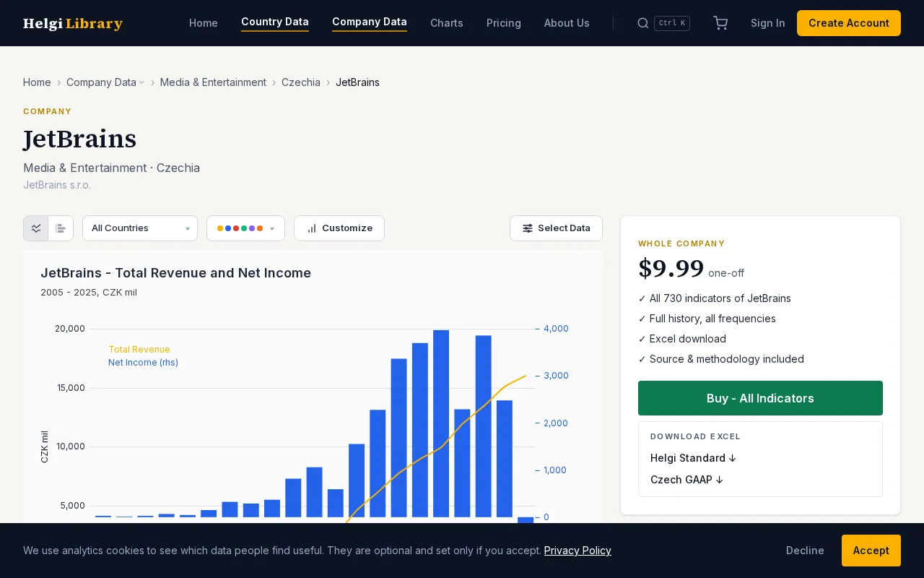Click the Customize chart button
This screenshot has width=924, height=578.
click(x=339, y=228)
